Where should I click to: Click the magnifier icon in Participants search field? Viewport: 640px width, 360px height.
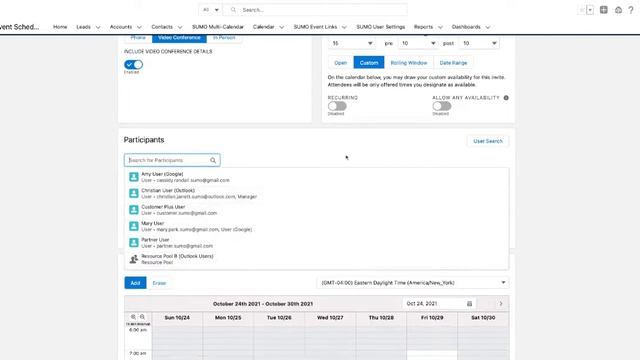click(213, 160)
